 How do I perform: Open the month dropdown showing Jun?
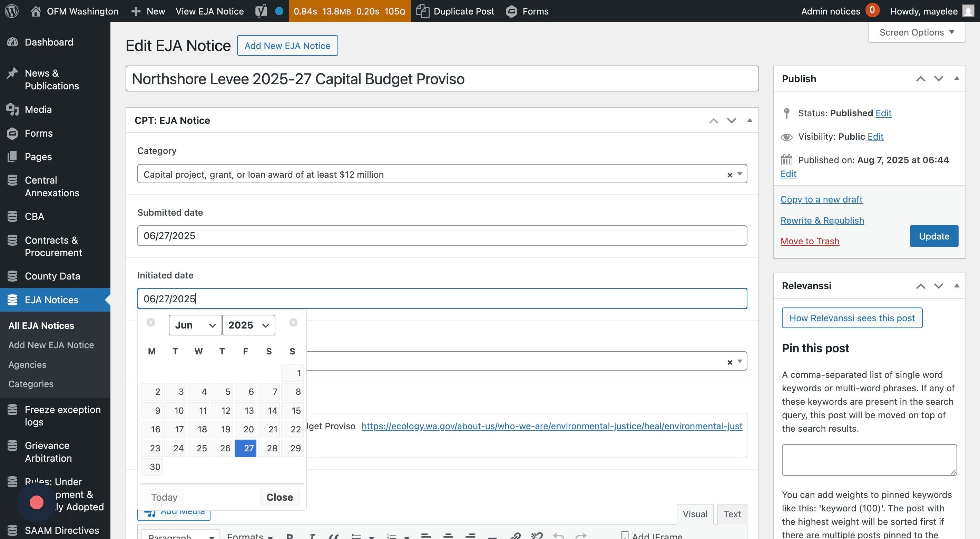[x=195, y=325]
